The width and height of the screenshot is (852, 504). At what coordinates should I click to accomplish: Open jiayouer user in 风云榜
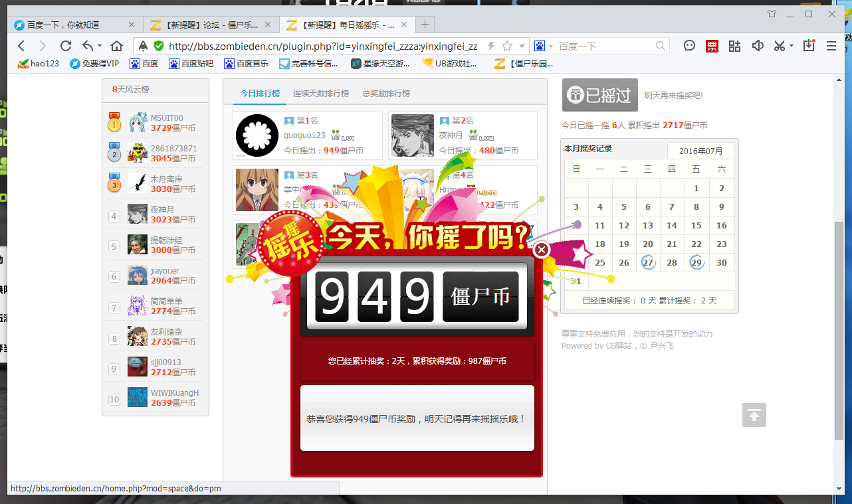(x=165, y=271)
